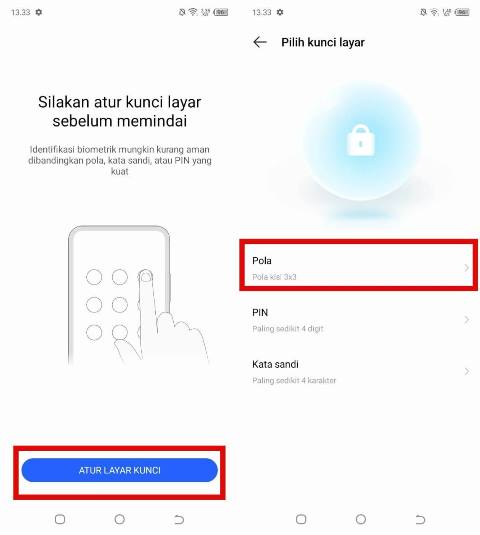Tap the Wi-Fi icon above Silakan heading
The width and height of the screenshot is (480, 535).
pos(193,12)
